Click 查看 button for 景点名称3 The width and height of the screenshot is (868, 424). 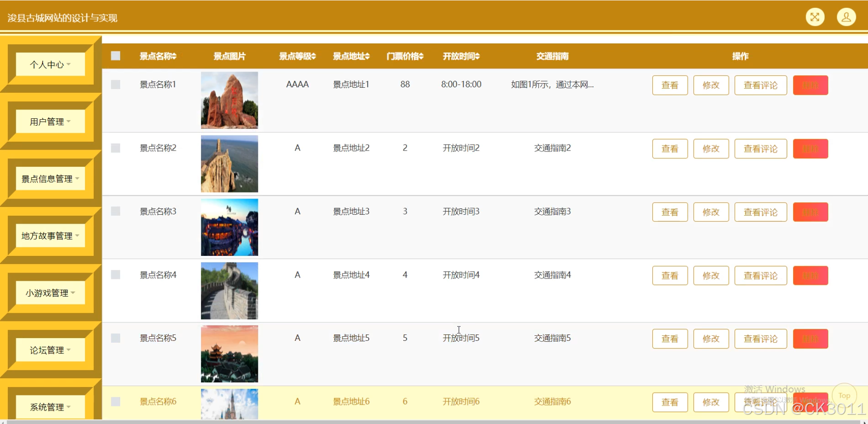pos(670,212)
